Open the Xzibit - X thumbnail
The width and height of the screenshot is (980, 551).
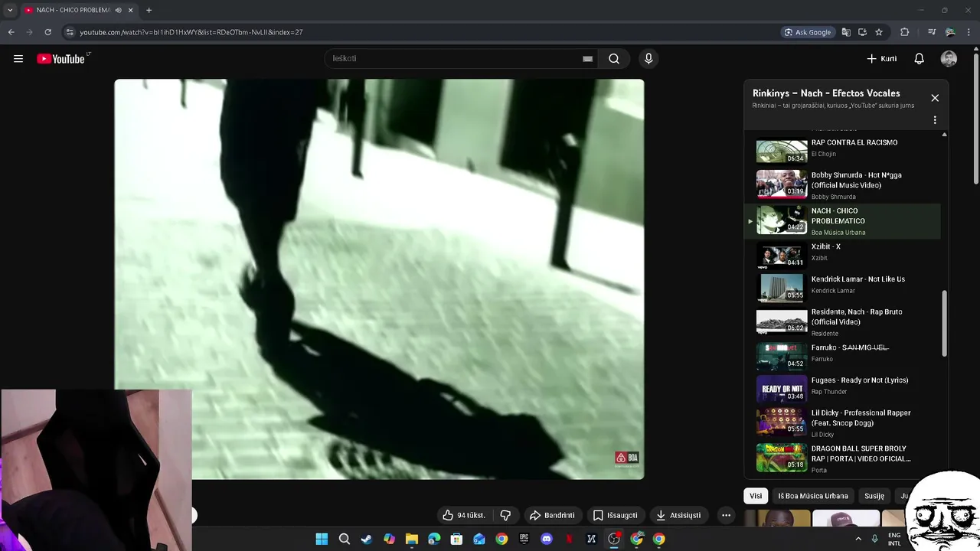point(782,256)
